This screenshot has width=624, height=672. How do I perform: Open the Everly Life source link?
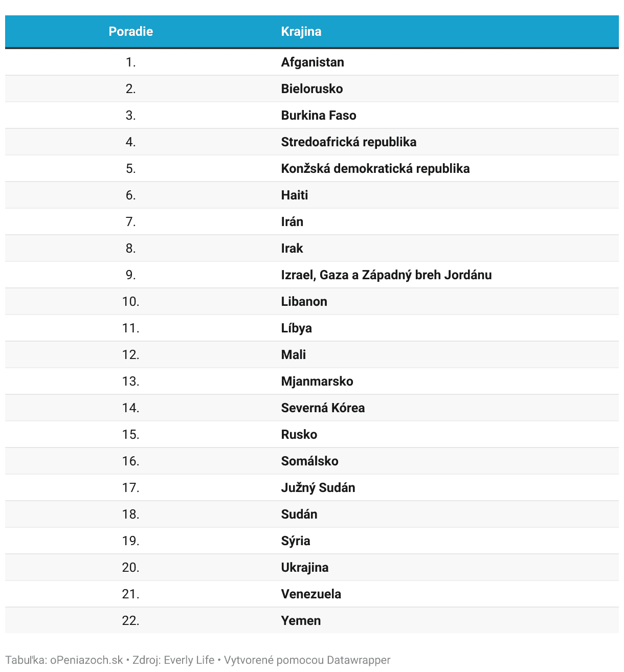click(189, 660)
